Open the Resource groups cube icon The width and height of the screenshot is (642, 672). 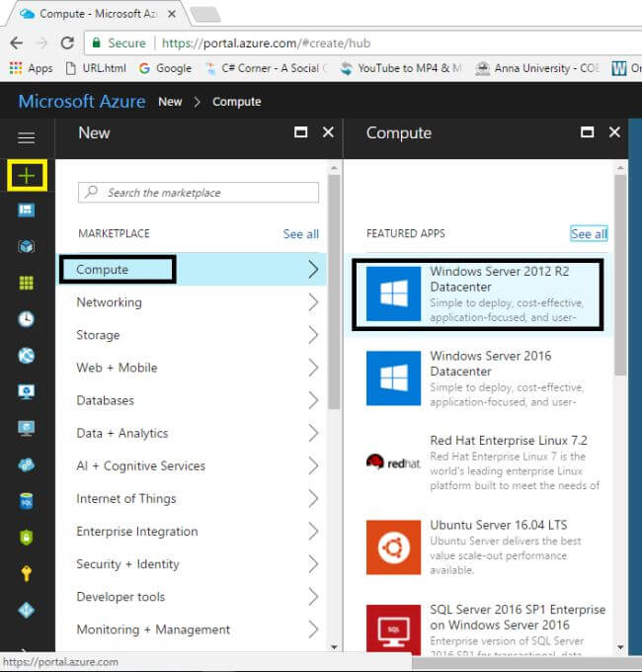26,246
